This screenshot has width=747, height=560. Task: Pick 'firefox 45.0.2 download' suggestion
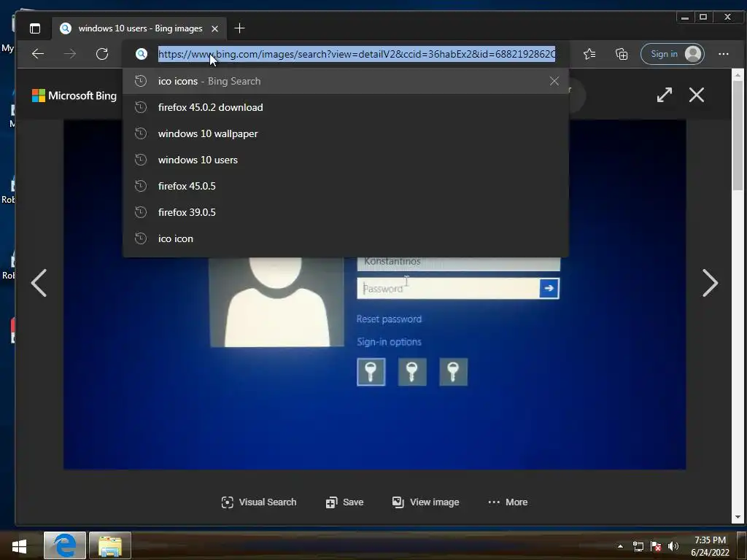point(346,107)
